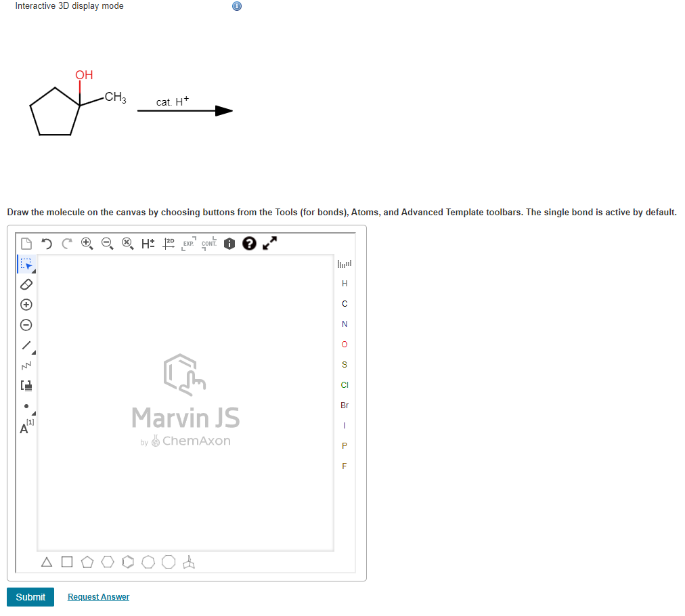The width and height of the screenshot is (685, 616).
Task: Click the Undo arrow in Marvin JS
Action: click(46, 243)
